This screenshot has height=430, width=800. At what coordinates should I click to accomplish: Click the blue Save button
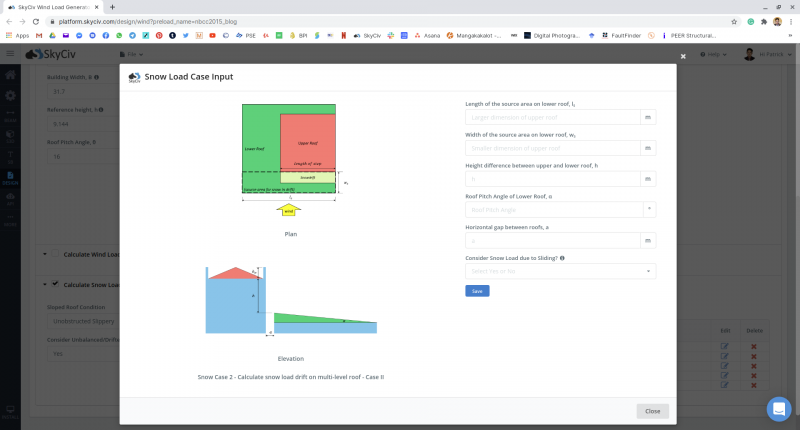(x=477, y=291)
